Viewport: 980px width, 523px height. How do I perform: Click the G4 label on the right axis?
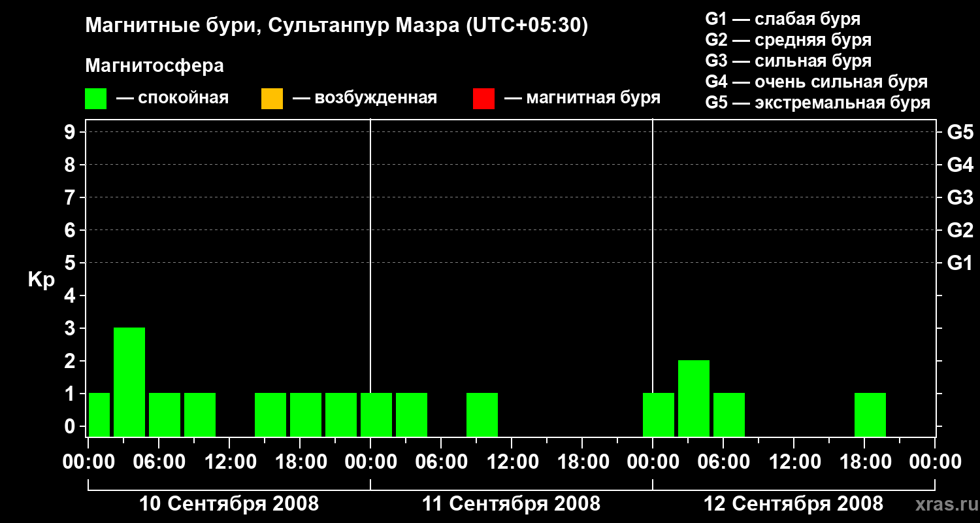pos(960,165)
